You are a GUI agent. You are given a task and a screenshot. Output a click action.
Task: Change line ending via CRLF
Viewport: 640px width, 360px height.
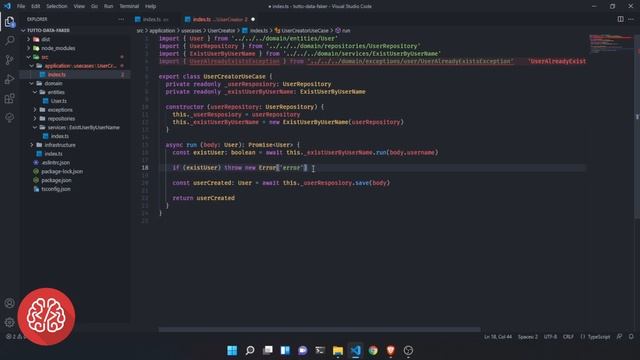568,337
